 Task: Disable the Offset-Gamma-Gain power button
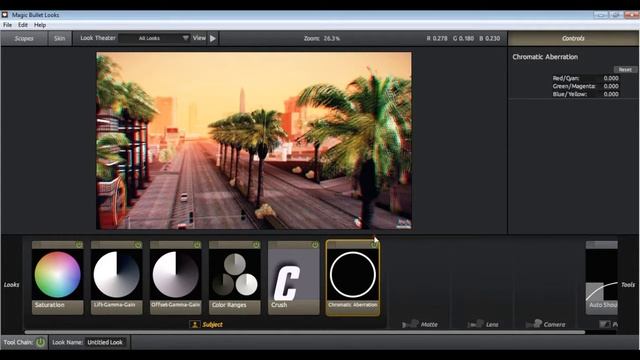point(197,244)
